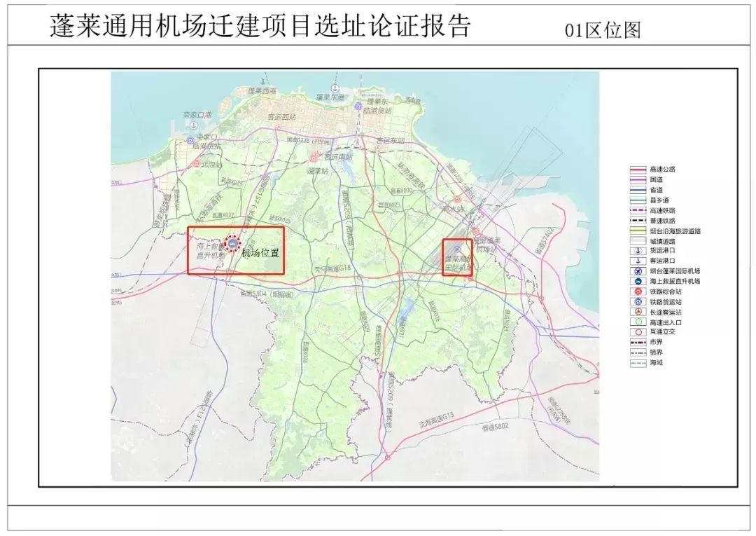Click the 铁路综合站 legend icon
Viewport: 756px width, 536px height.
(638, 291)
